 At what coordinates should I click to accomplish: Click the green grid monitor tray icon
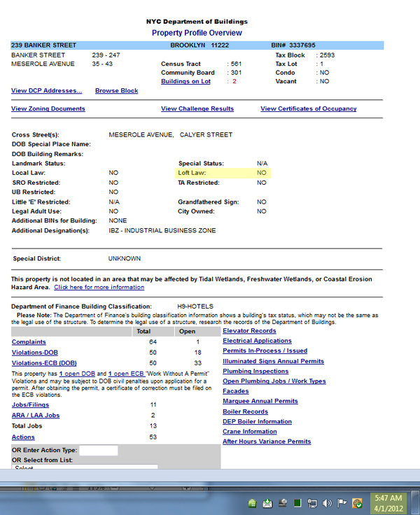[x=297, y=502]
